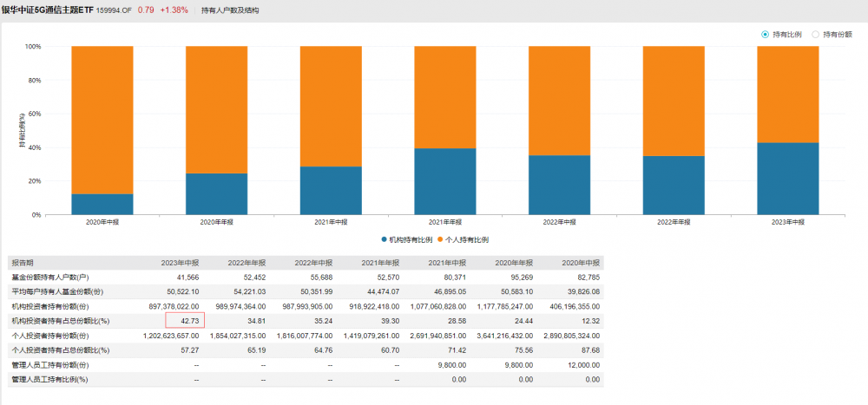This screenshot has width=868, height=405.
Task: Toggle the 机构持有比例 legend item
Action: [407, 239]
